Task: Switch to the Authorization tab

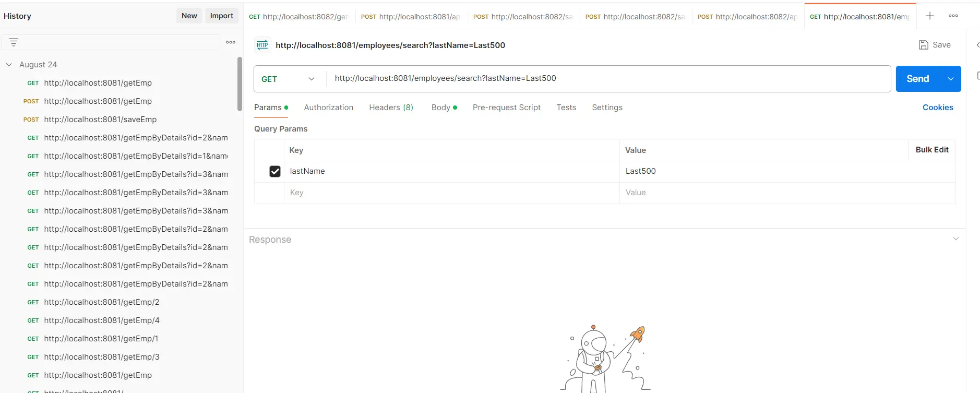Action: pyautogui.click(x=328, y=108)
